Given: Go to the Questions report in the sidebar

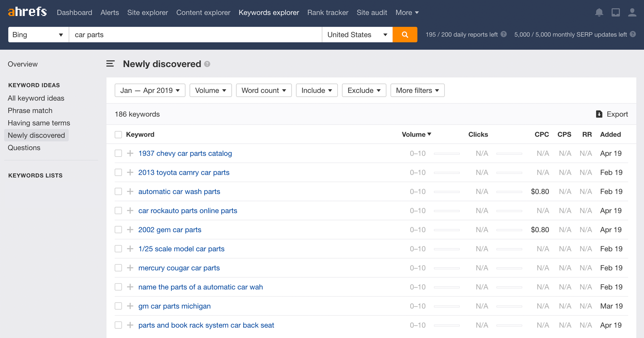Looking at the screenshot, I should point(24,148).
